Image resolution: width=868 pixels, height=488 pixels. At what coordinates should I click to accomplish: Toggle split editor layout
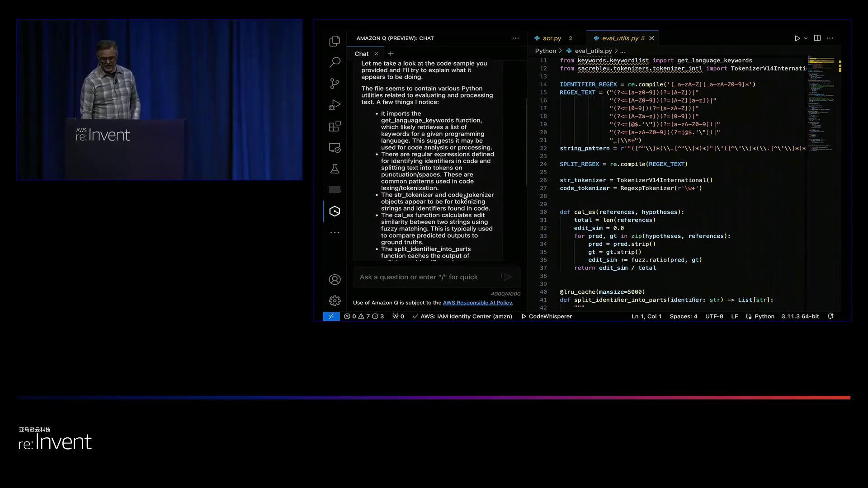817,38
